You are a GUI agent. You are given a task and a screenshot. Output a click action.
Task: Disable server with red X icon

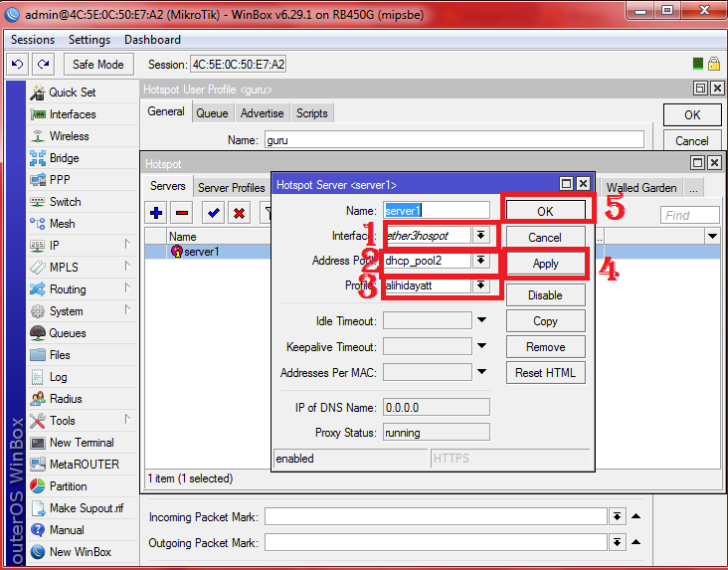[x=239, y=213]
